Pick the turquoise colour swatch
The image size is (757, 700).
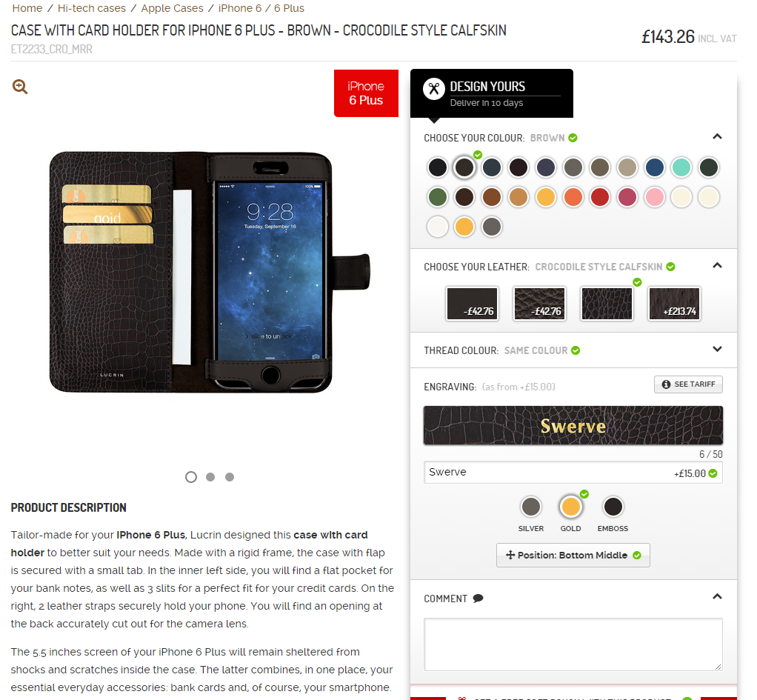(681, 167)
